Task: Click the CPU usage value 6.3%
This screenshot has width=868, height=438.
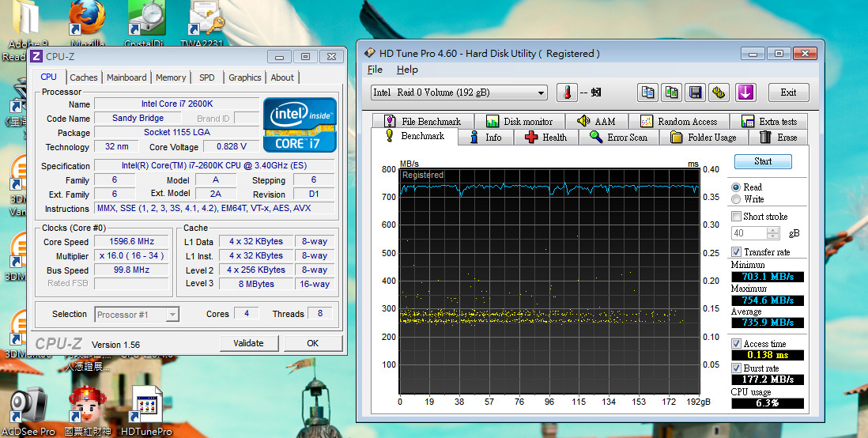Action: (x=768, y=403)
